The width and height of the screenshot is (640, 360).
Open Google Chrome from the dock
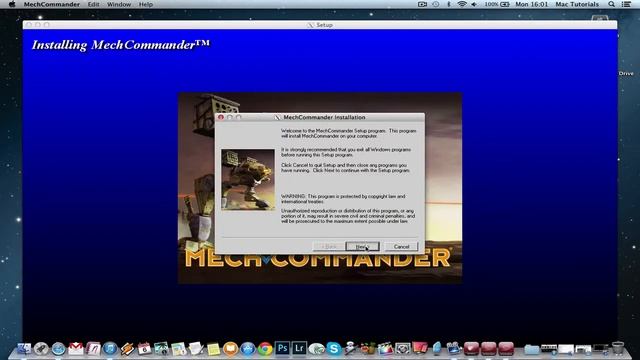point(265,349)
